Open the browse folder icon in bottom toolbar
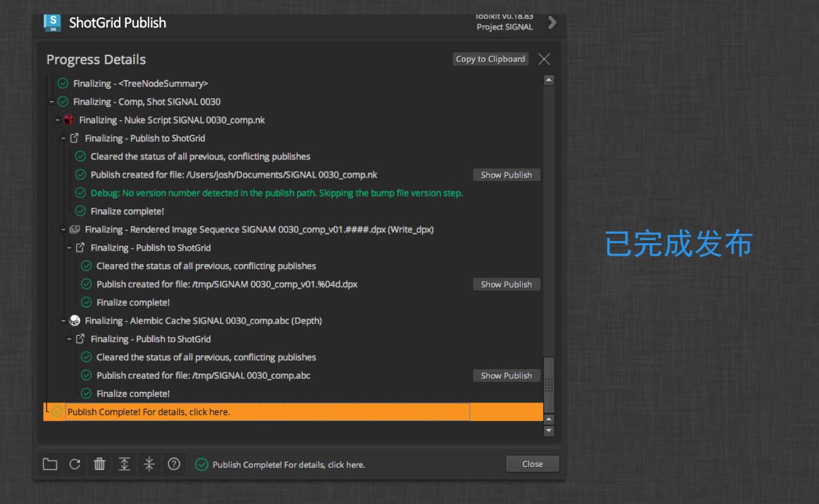Screen dimensions: 819x504 (50, 464)
